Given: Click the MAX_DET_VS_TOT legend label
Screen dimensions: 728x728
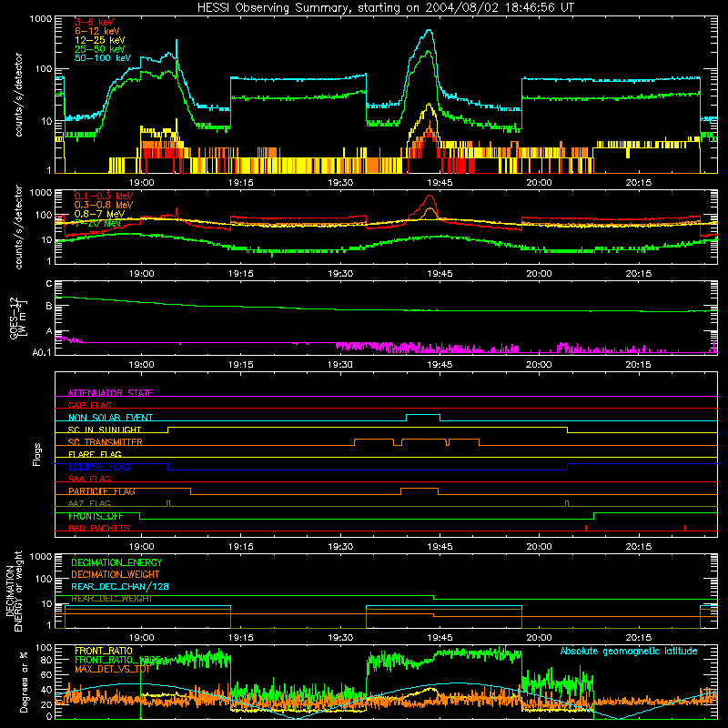Looking at the screenshot, I should 112,669.
